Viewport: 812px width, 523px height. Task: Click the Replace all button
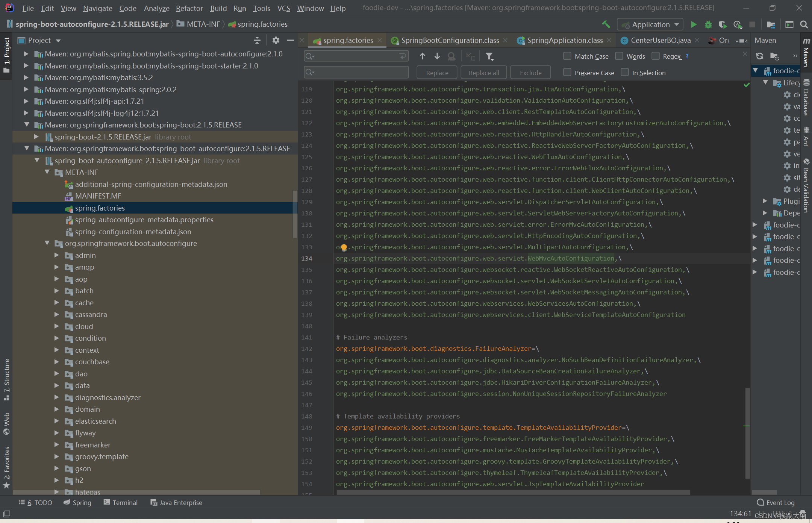(483, 73)
